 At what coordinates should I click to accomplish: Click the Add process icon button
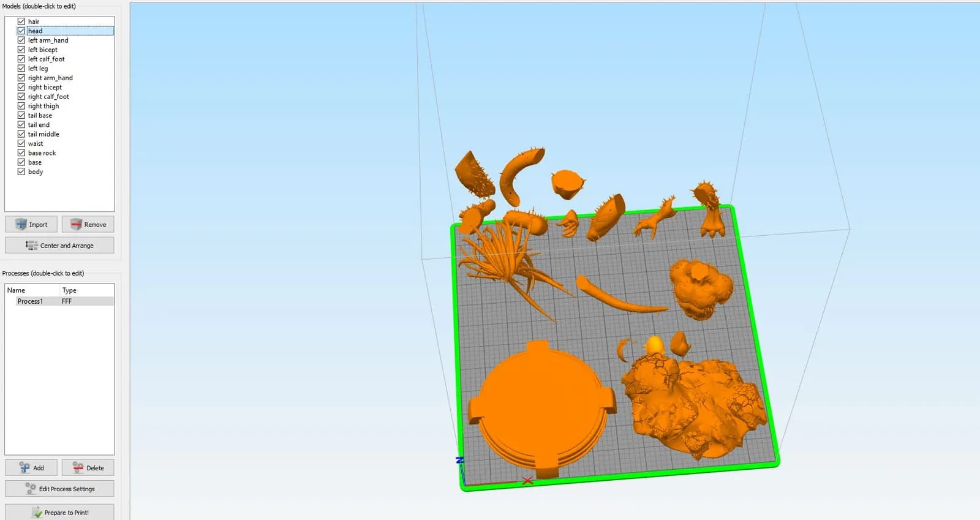click(x=24, y=467)
